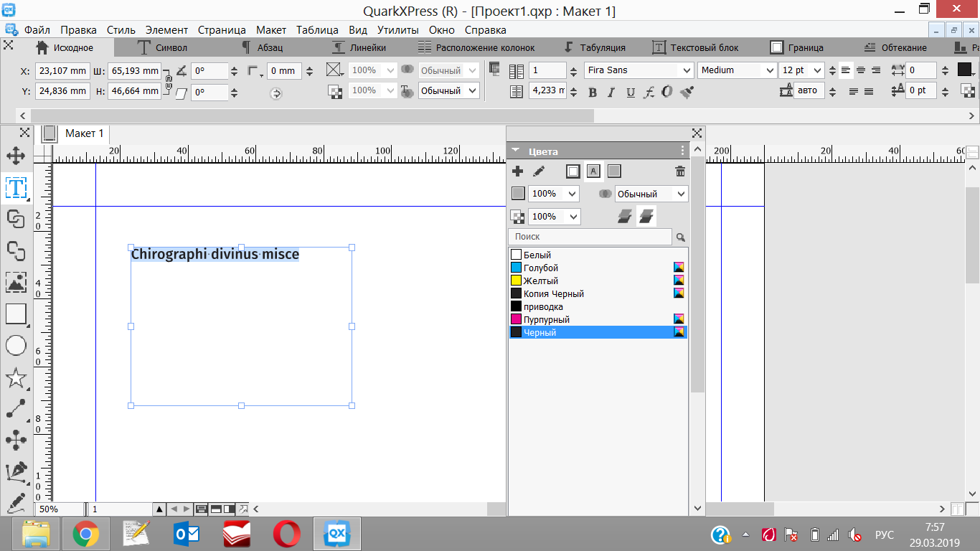Select the Oval Box tool
The height and width of the screenshot is (551, 980).
16,346
